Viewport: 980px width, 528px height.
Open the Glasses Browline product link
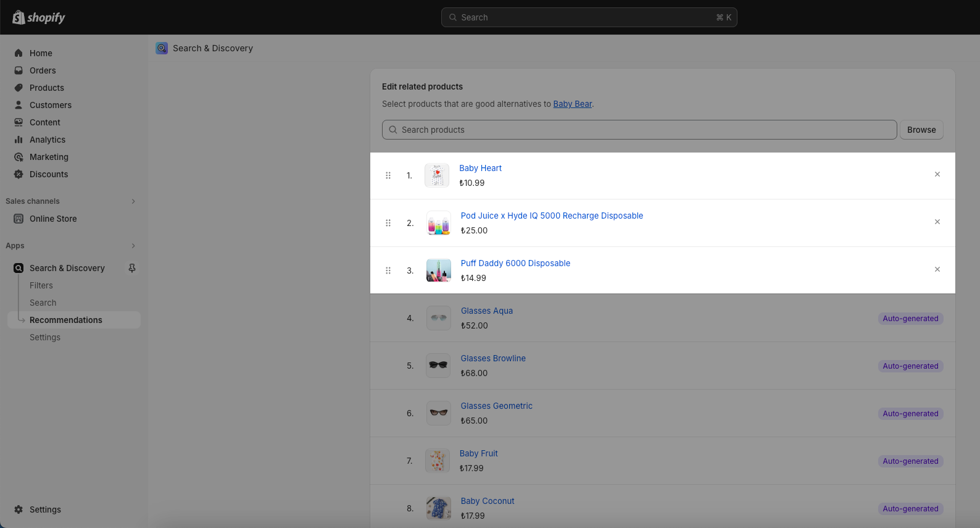(x=493, y=358)
